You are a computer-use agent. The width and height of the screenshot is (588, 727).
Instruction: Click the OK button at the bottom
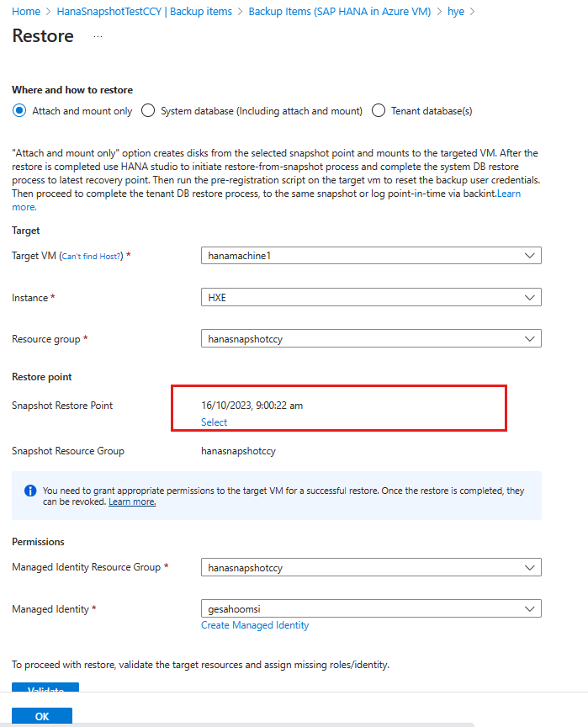click(x=41, y=715)
